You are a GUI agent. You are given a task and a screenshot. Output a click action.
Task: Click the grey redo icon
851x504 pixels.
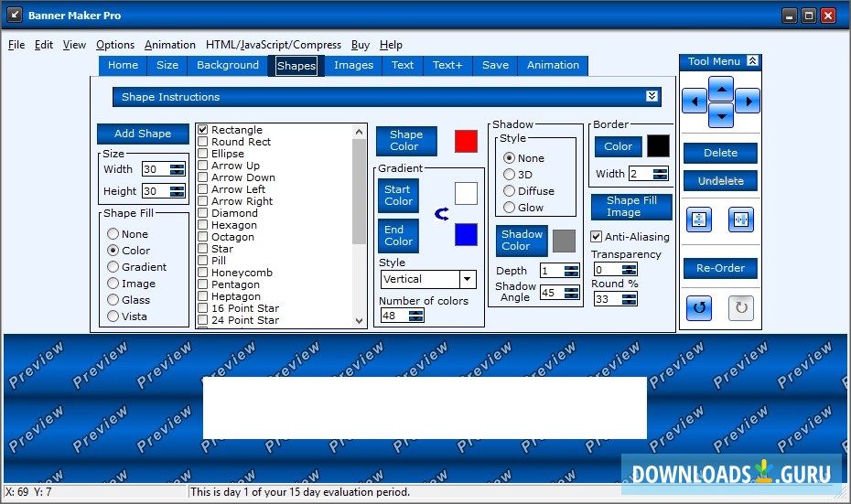(741, 308)
